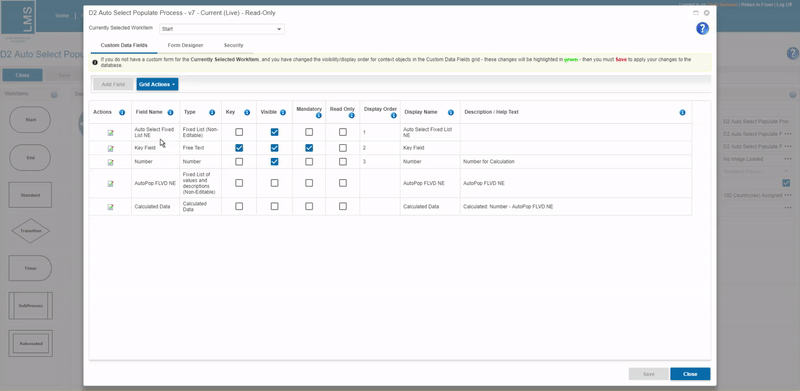The height and width of the screenshot is (391, 800).
Task: Show info for Mandatory column header
Action: pos(318,116)
